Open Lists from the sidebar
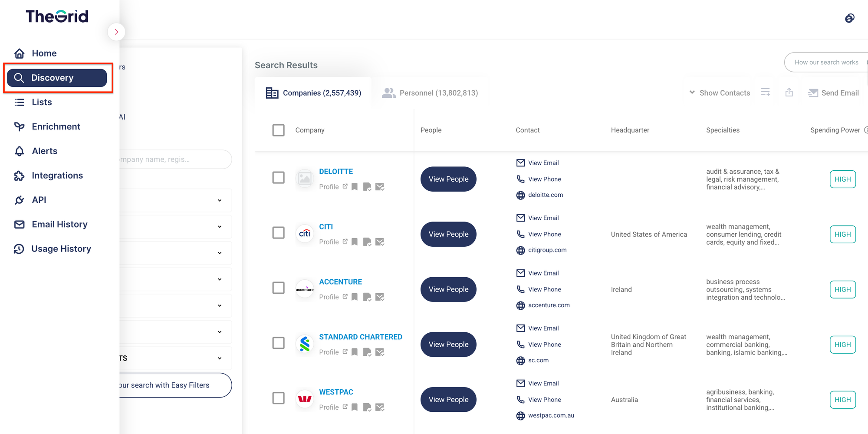868x434 pixels. pos(33,102)
